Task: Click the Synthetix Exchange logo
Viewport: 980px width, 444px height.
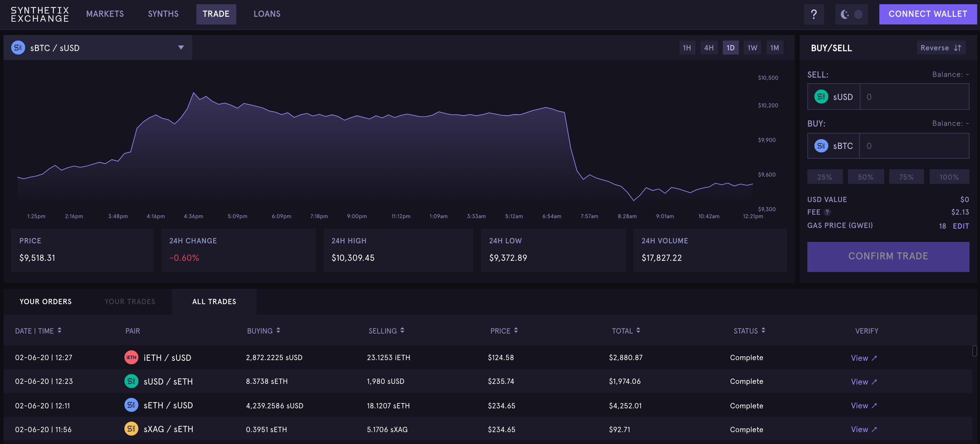Action: (39, 14)
